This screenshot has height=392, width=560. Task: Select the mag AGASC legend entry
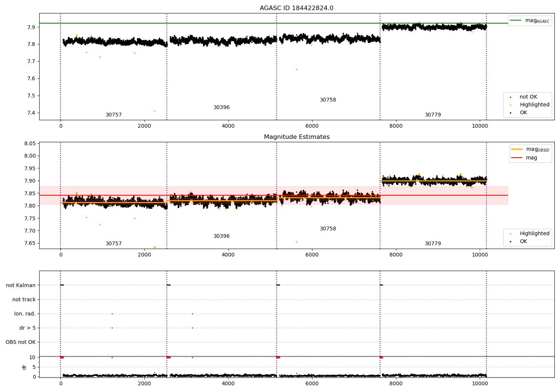[530, 21]
